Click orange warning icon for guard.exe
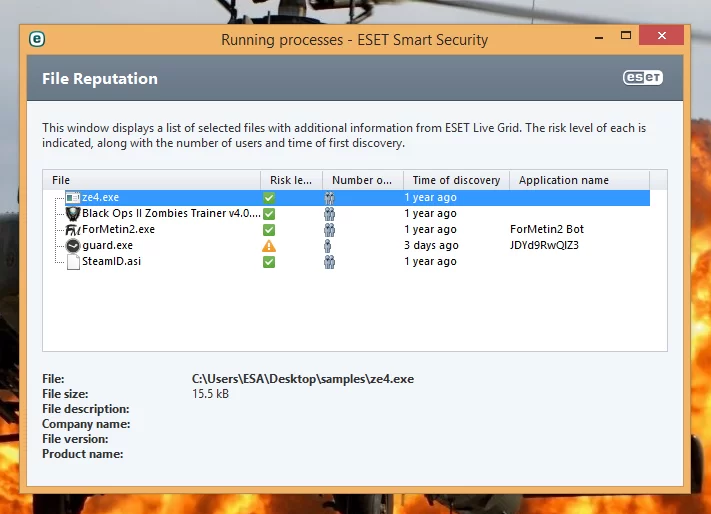Image resolution: width=711 pixels, height=514 pixels. pos(269,246)
